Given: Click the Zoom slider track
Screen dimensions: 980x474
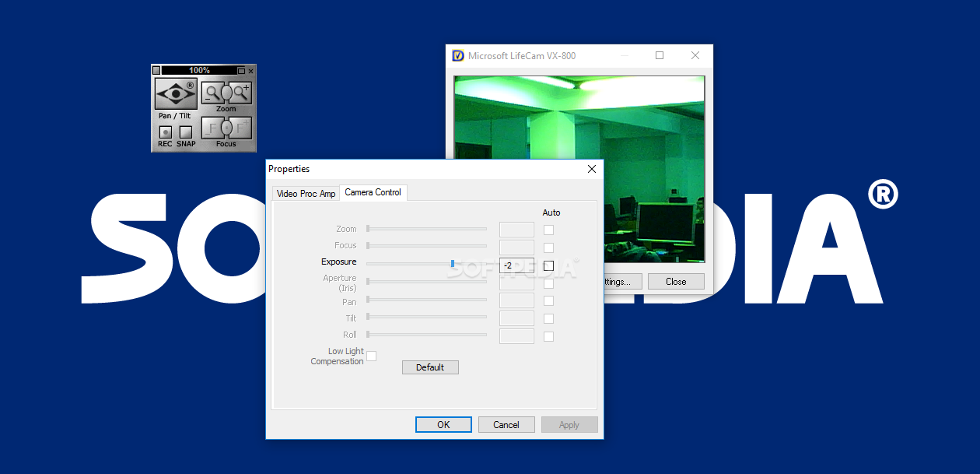Looking at the screenshot, I should [427, 229].
